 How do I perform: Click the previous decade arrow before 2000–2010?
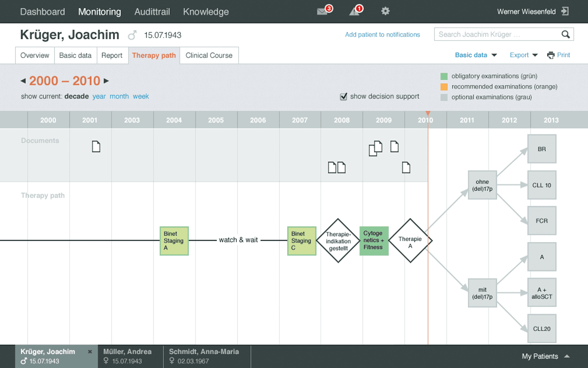point(23,81)
